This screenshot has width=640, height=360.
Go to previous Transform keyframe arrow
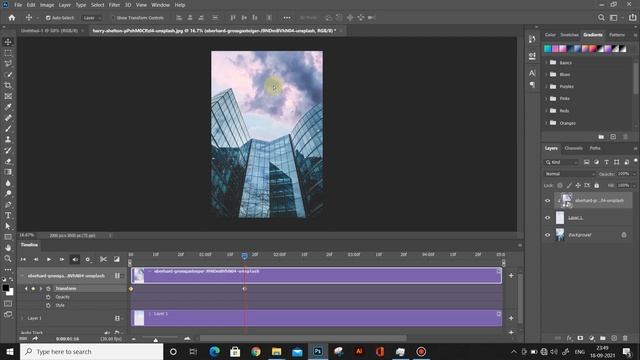[x=26, y=289]
